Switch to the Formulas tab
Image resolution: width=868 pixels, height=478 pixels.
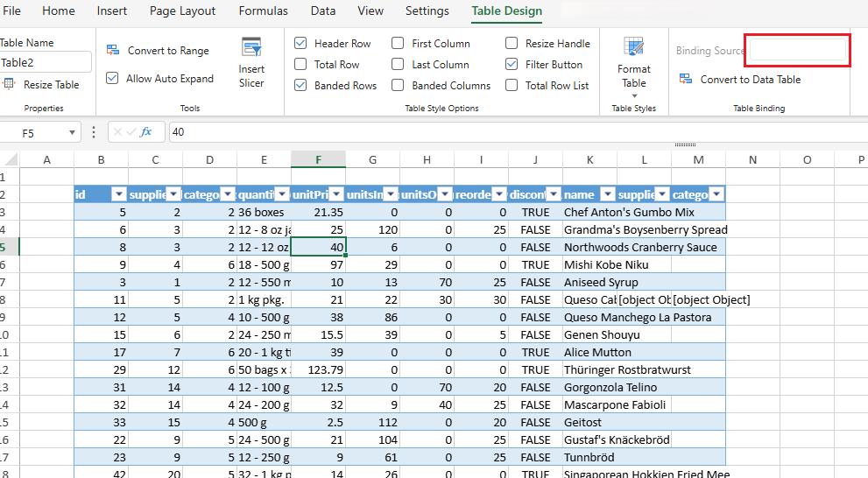pyautogui.click(x=264, y=11)
